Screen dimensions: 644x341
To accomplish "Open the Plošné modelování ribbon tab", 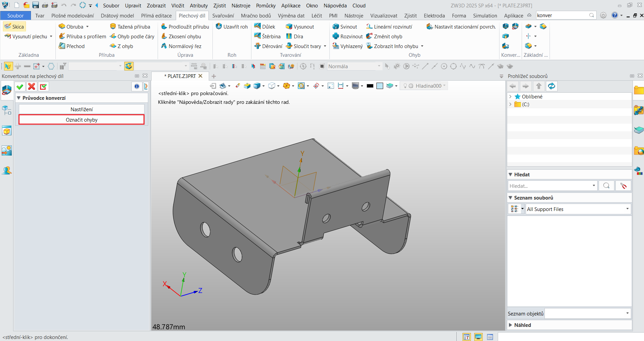I will pos(73,15).
